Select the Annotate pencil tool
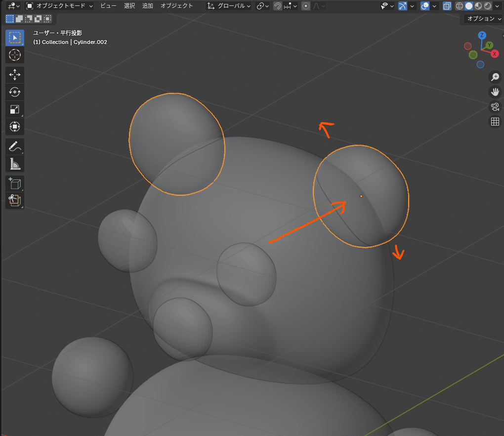The width and height of the screenshot is (504, 436). point(14,147)
